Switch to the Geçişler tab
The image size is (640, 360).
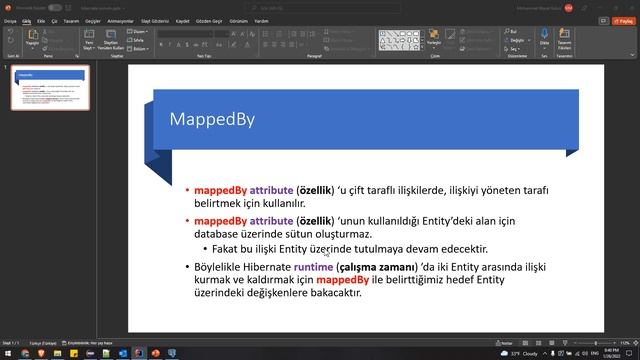[x=93, y=21]
